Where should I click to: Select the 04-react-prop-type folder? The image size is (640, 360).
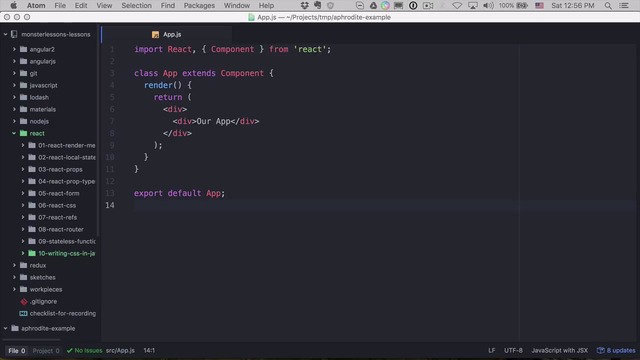tap(67, 181)
